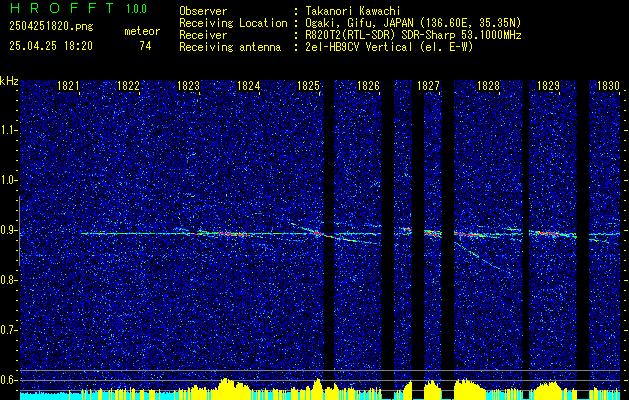
Task: Click the 0.9 kHz axis label
Action: coord(8,230)
